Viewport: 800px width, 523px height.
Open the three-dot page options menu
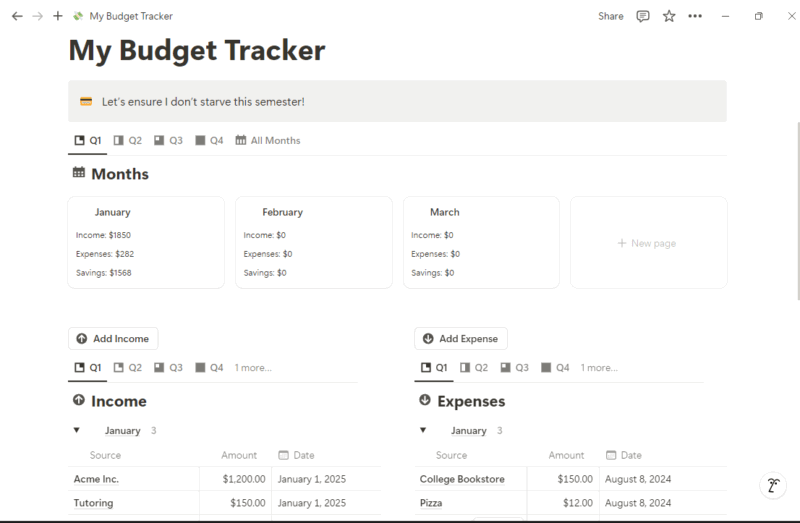coord(695,16)
